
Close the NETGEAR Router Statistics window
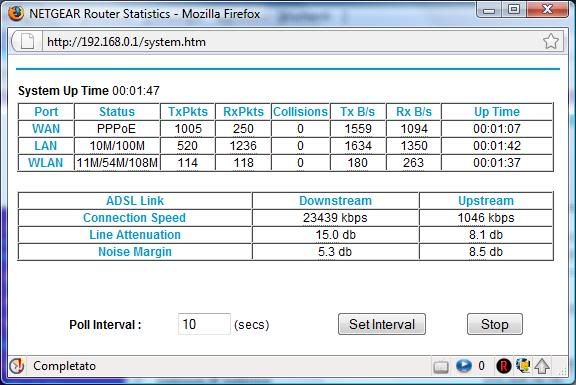[x=547, y=9]
